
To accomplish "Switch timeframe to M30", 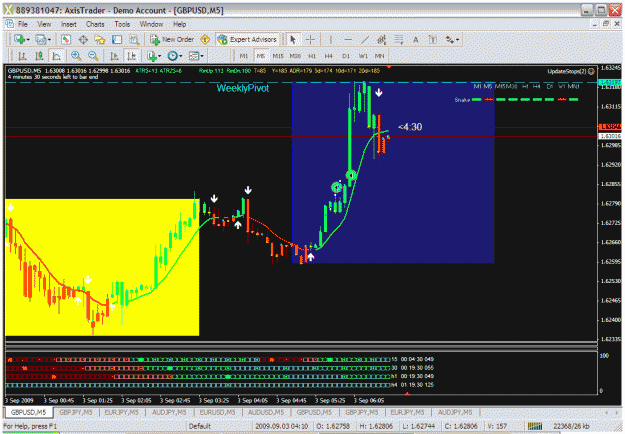I will [295, 56].
